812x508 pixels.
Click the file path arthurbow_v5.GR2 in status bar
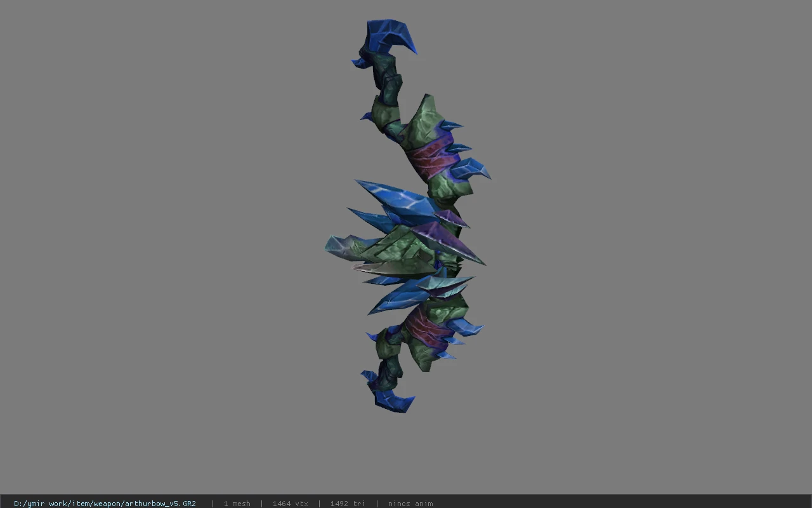click(x=105, y=504)
